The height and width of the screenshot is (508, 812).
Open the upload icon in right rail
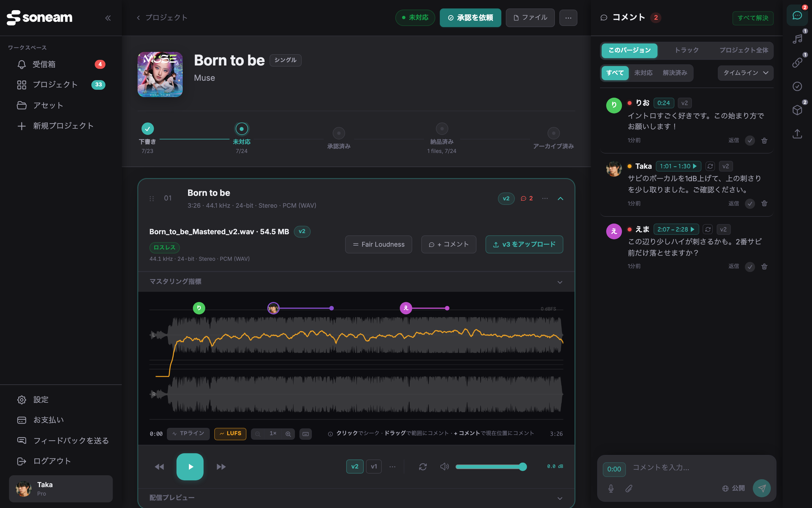(797, 134)
